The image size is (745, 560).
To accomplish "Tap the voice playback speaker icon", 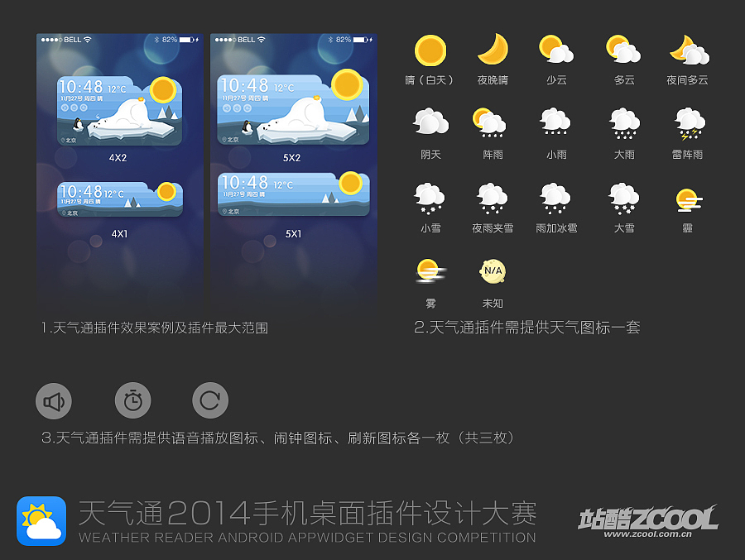I will tap(54, 401).
